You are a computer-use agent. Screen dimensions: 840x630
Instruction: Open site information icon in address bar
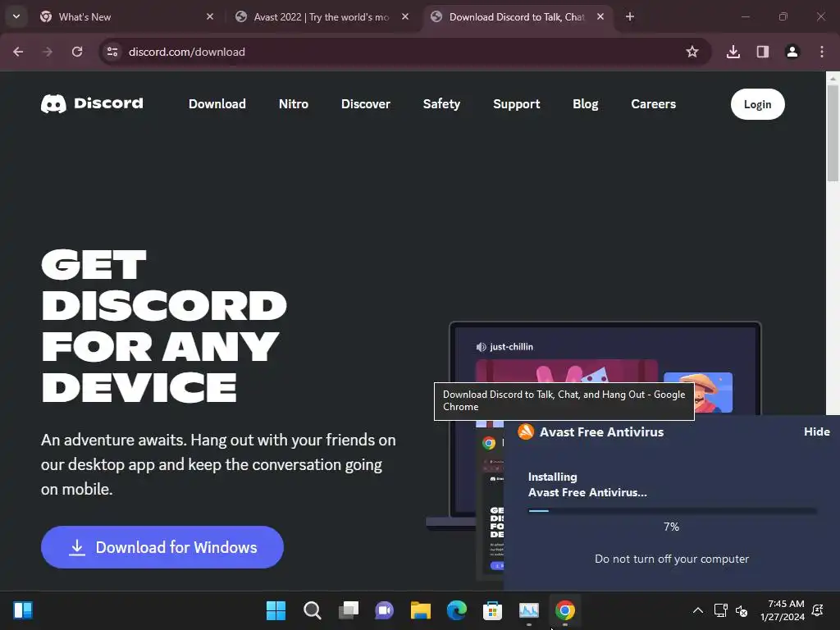click(x=112, y=52)
